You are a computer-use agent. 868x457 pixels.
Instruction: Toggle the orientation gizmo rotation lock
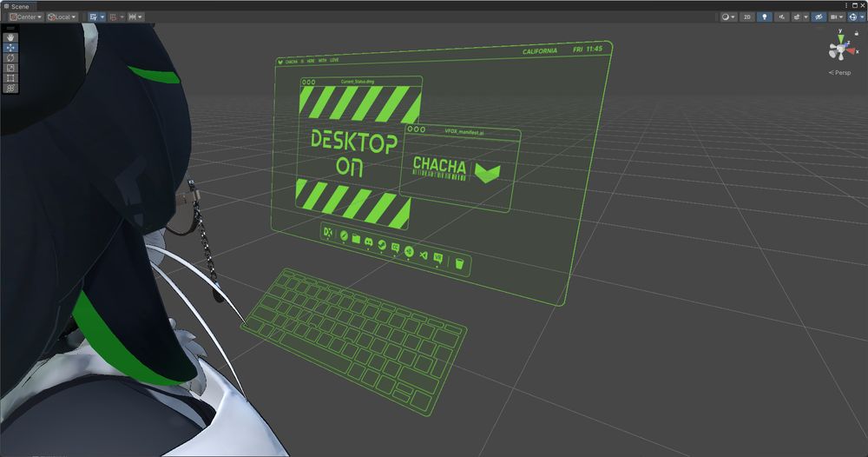[857, 33]
